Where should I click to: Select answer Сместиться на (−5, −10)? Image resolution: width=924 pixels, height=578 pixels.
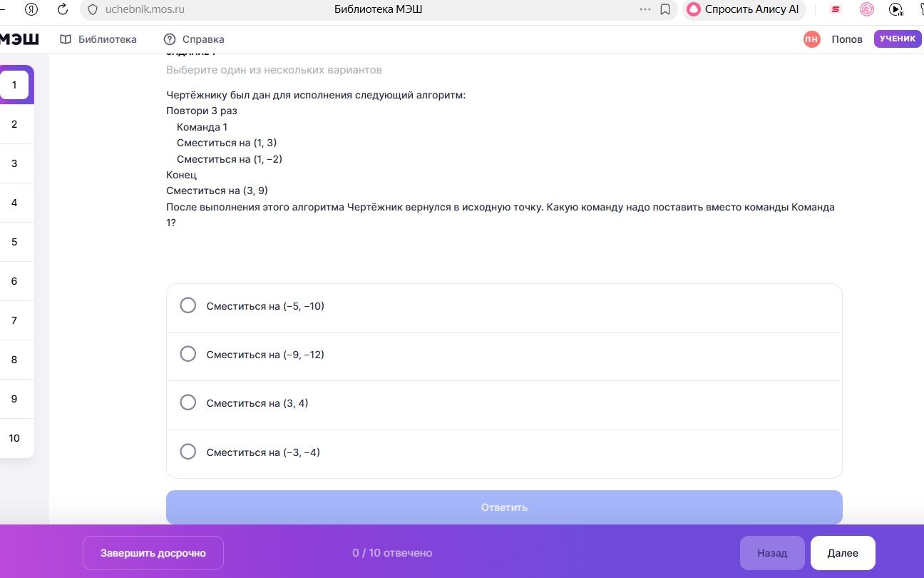[504, 306]
